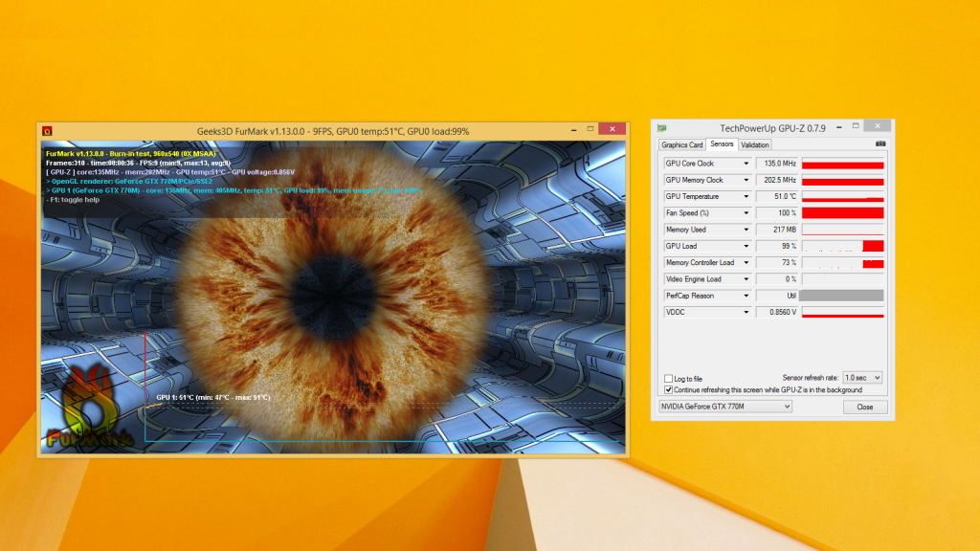Open the Validation tab
The width and height of the screenshot is (980, 551).
tap(754, 145)
